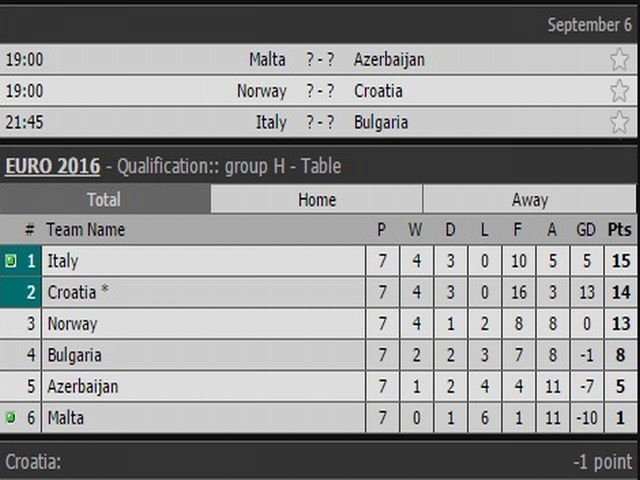Select the Total table tab

105,199
